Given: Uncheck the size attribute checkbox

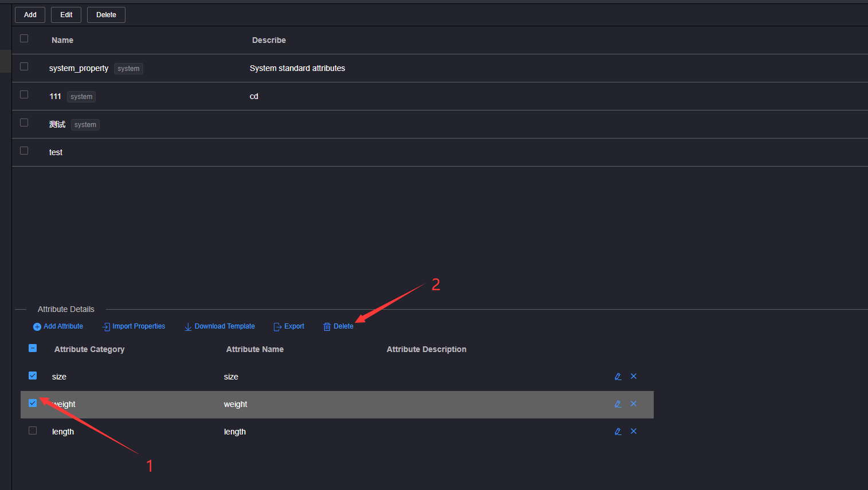Looking at the screenshot, I should coord(33,376).
